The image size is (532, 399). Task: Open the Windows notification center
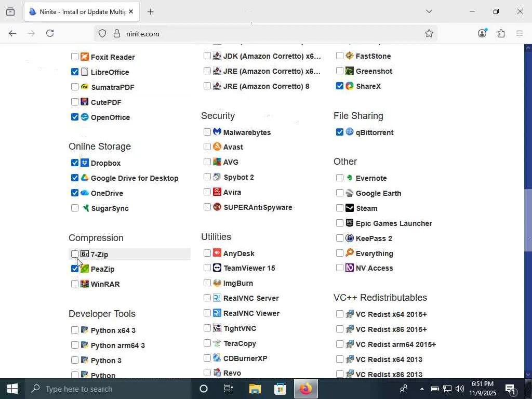tap(511, 389)
